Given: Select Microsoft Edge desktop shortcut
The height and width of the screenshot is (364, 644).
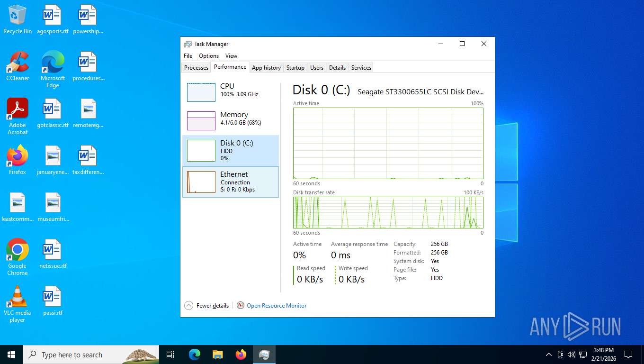Looking at the screenshot, I should click(x=53, y=70).
